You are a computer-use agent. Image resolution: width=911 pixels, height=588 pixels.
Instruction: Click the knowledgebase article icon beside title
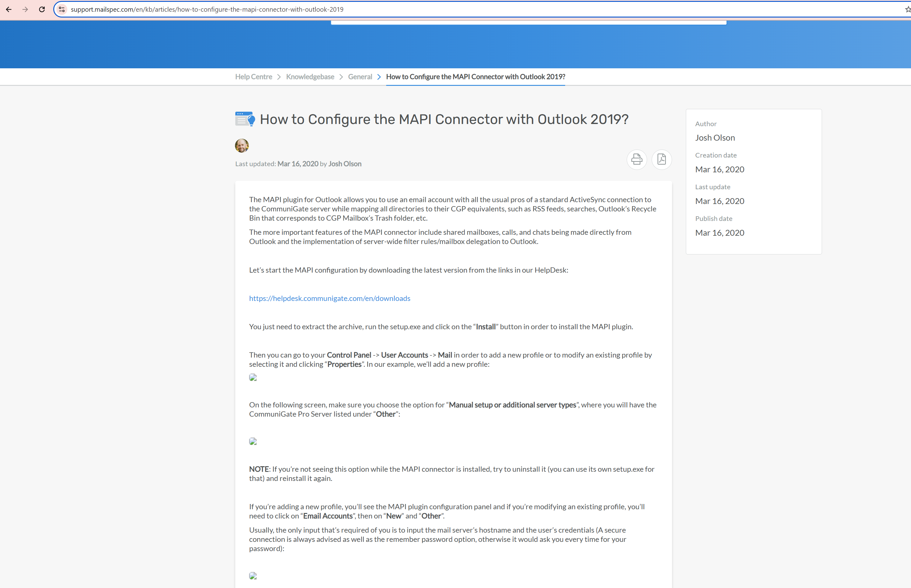coord(245,119)
